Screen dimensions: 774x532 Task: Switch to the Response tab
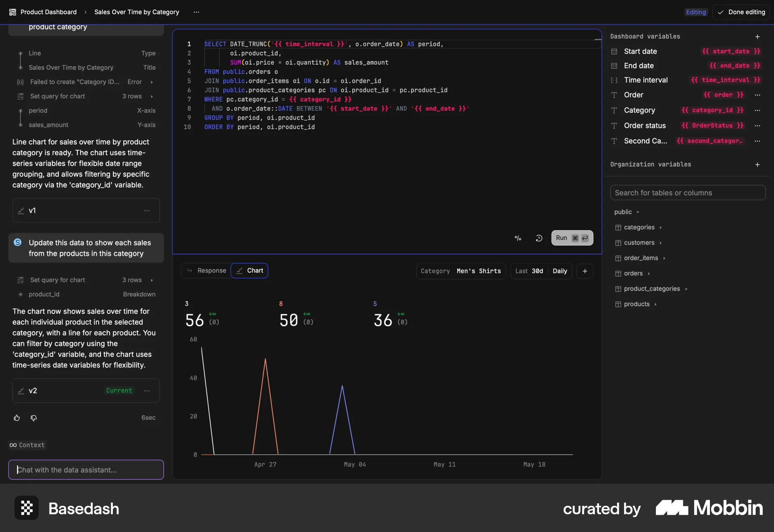click(x=207, y=270)
